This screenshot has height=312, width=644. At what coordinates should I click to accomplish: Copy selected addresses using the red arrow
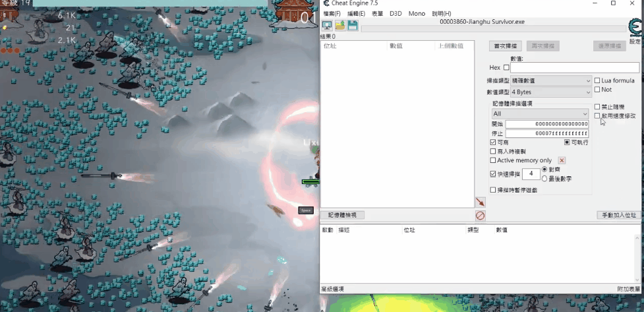tap(480, 202)
